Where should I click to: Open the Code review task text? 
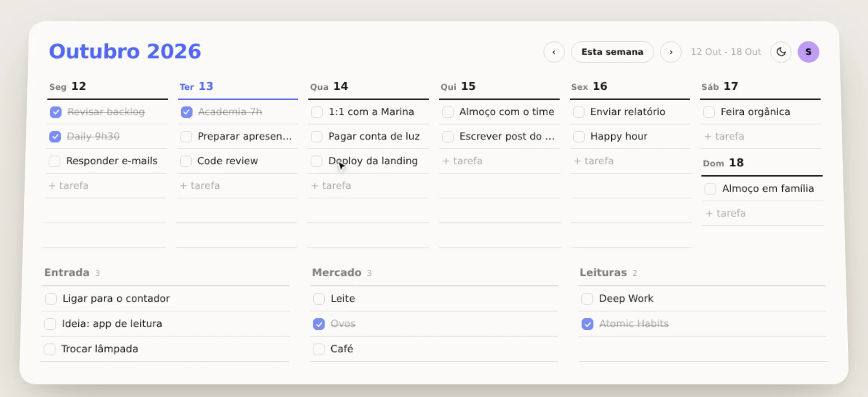pos(228,161)
